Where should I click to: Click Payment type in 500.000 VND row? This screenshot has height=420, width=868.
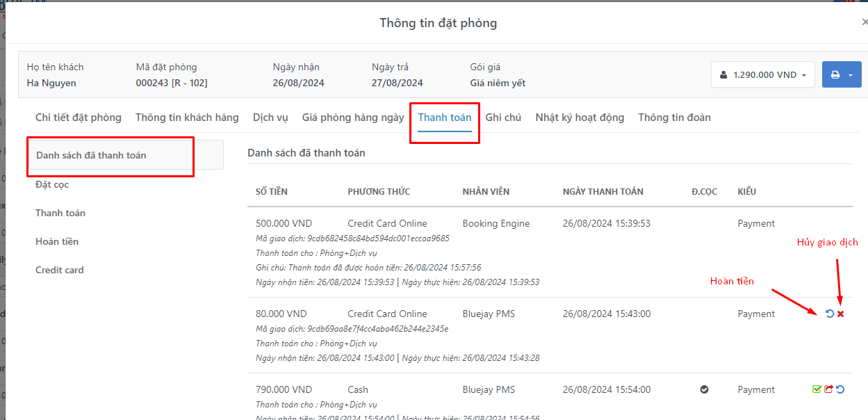tap(756, 223)
